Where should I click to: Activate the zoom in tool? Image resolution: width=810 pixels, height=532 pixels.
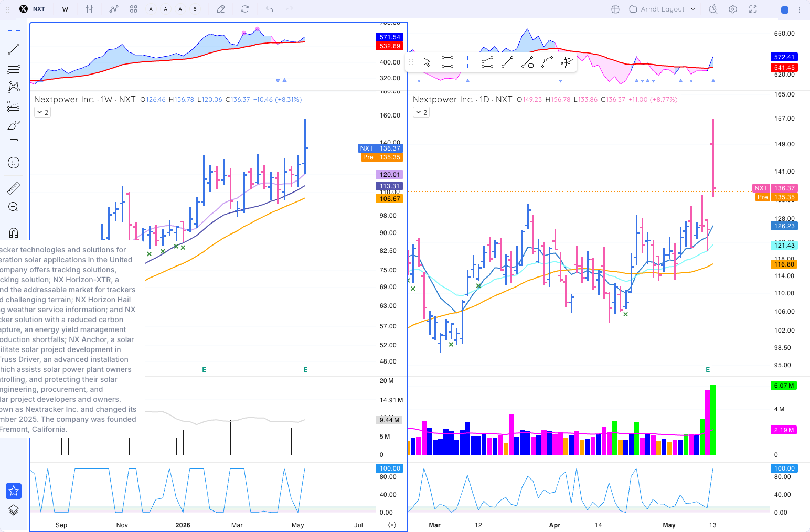pos(14,207)
